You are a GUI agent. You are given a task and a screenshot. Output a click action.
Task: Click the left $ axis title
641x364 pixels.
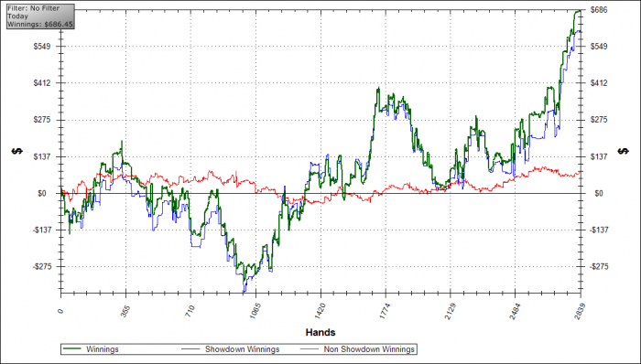pyautogui.click(x=17, y=151)
